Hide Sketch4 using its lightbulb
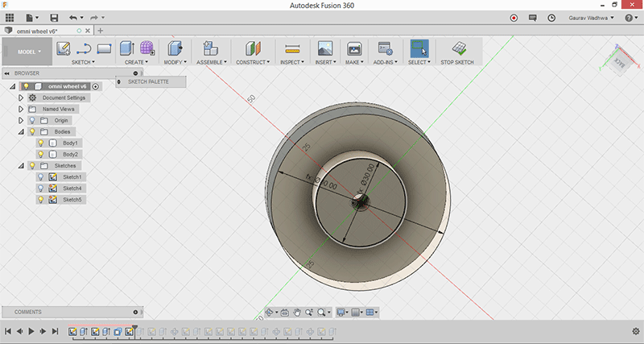This screenshot has width=644, height=344. (40, 188)
